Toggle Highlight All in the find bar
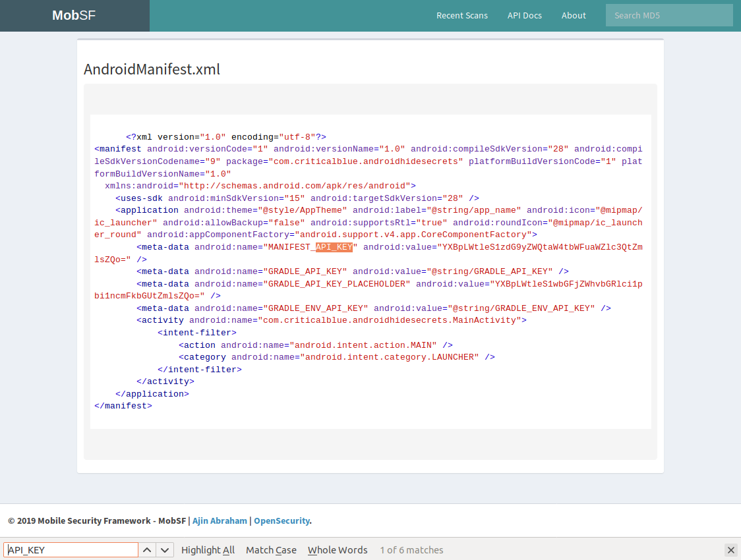This screenshot has width=741, height=560. point(208,549)
